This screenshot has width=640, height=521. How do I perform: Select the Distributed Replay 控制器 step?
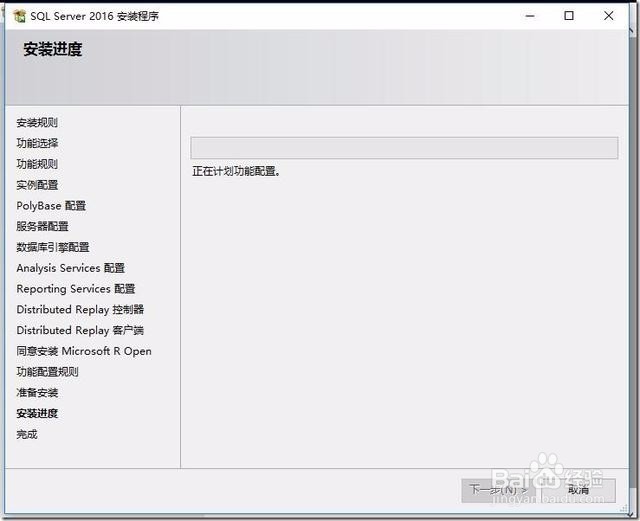[x=80, y=309]
